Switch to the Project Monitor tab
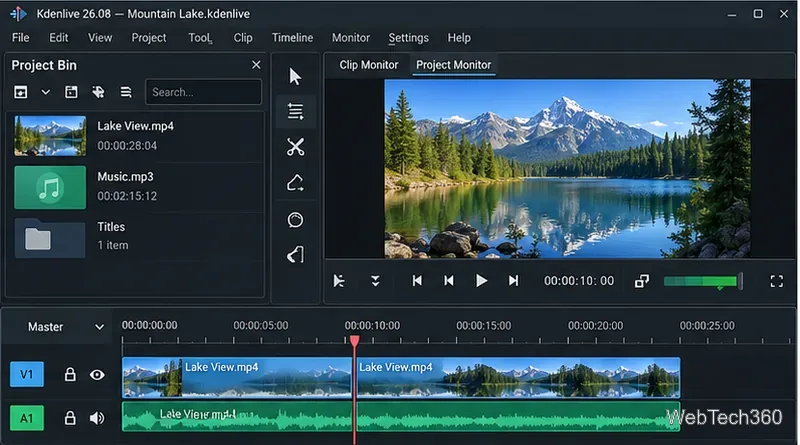The width and height of the screenshot is (800, 445). point(454,65)
